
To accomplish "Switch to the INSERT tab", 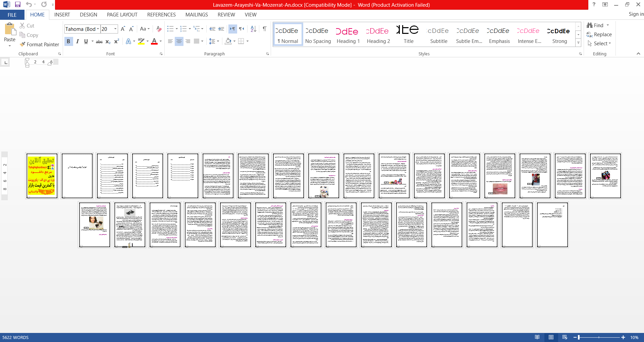I will pyautogui.click(x=62, y=15).
